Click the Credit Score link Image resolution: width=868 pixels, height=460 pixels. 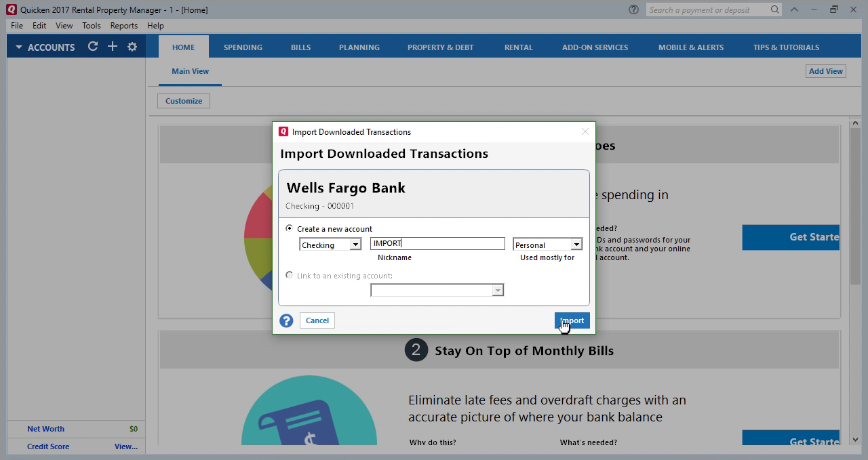[x=48, y=446]
